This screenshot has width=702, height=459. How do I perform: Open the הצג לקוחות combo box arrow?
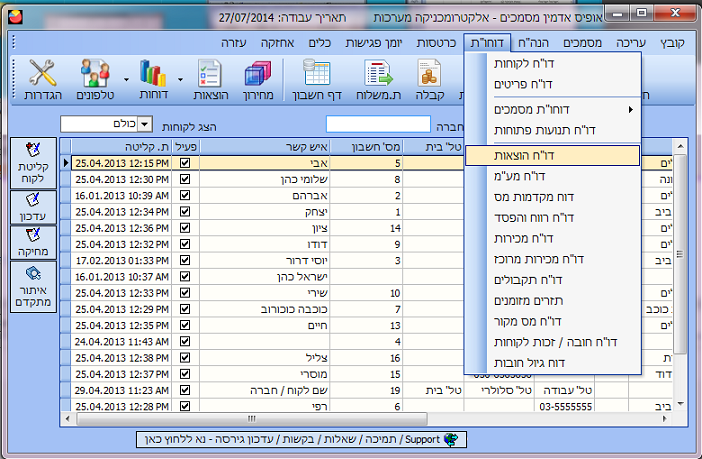tap(145, 124)
